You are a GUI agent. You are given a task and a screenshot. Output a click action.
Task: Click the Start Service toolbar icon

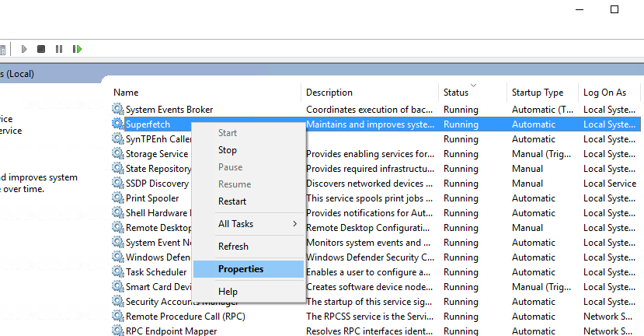coord(24,49)
